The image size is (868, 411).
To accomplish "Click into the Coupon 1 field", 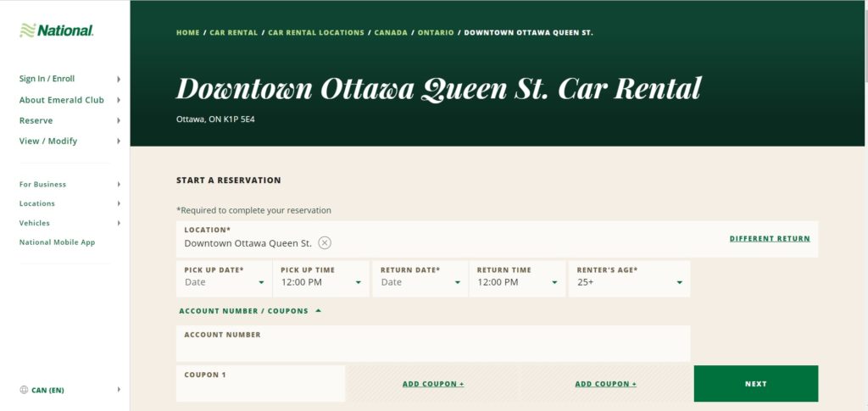I will coord(261,383).
